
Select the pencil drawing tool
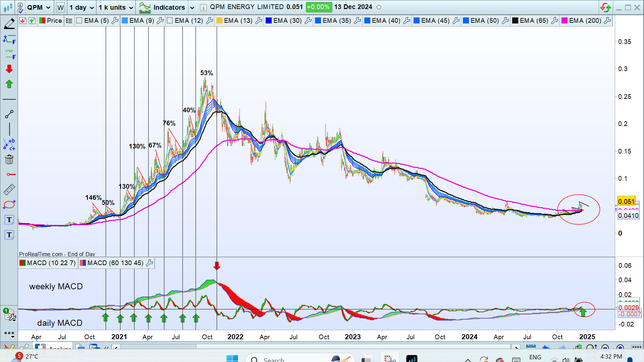[x=9, y=24]
